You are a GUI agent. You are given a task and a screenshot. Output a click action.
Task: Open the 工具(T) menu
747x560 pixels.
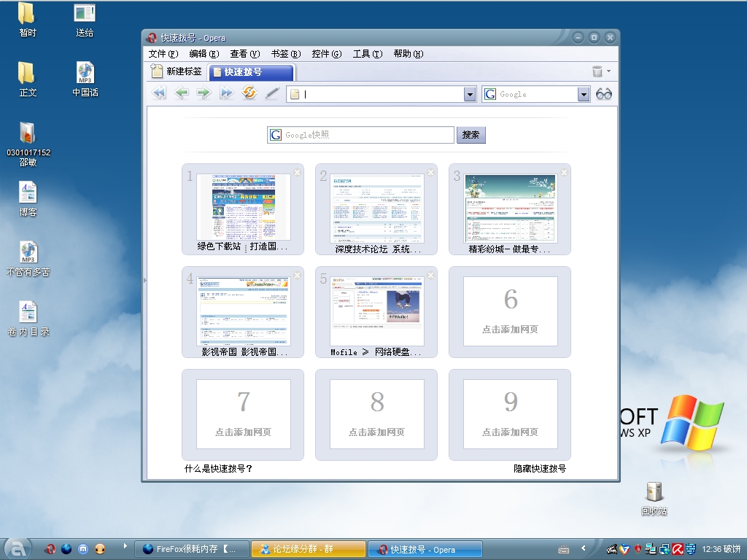[368, 54]
